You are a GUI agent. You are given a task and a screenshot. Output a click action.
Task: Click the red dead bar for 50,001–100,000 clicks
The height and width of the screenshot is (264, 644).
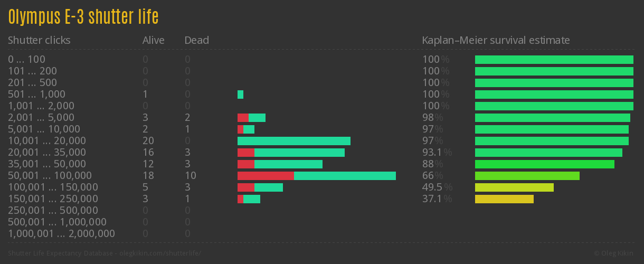[266, 176]
